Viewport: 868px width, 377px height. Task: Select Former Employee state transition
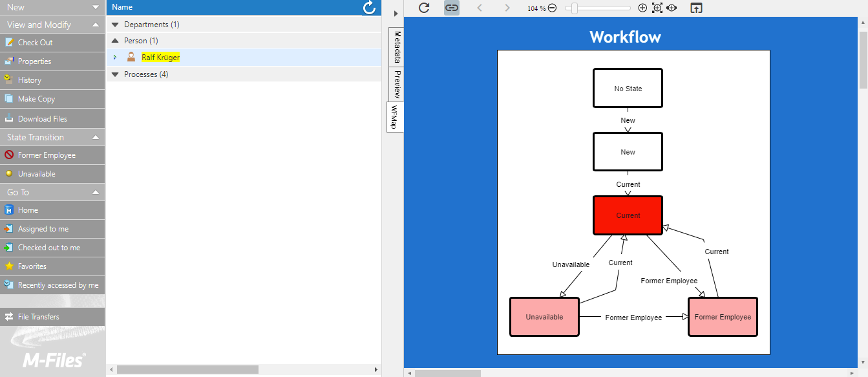(x=47, y=155)
